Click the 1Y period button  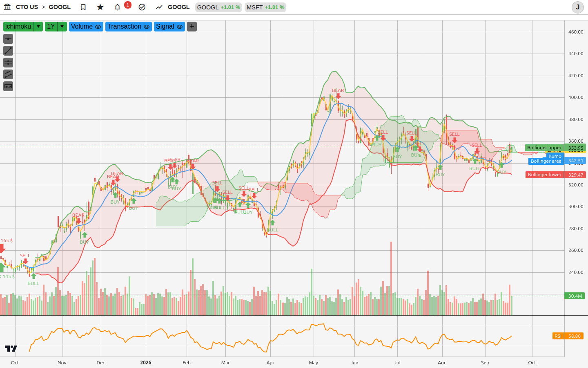pyautogui.click(x=51, y=27)
